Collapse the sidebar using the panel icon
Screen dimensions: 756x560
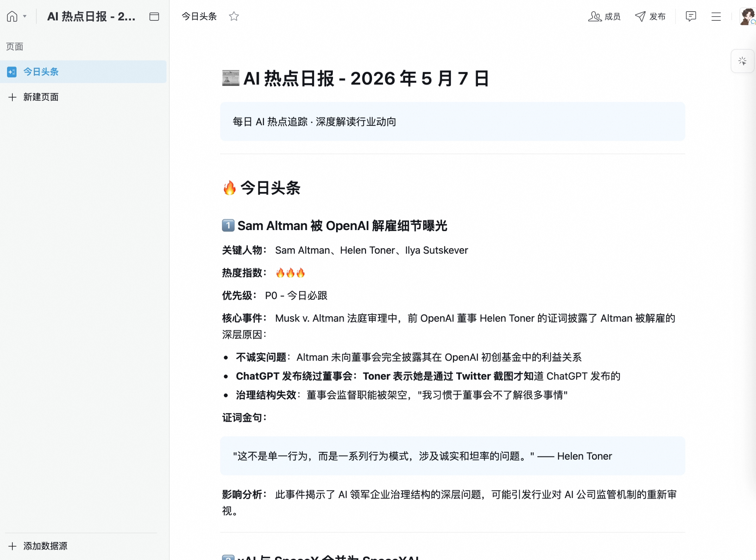[x=154, y=17]
